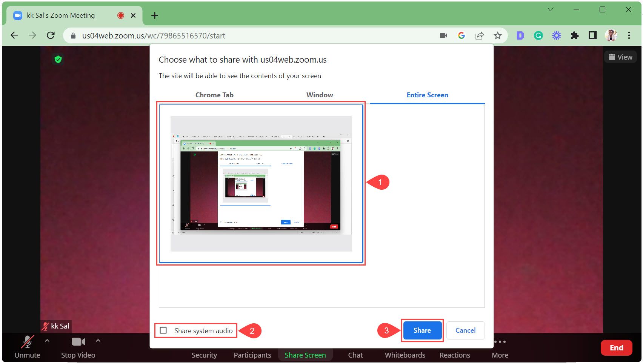Click the Stop Video camera icon
643x364 pixels.
pyautogui.click(x=78, y=342)
